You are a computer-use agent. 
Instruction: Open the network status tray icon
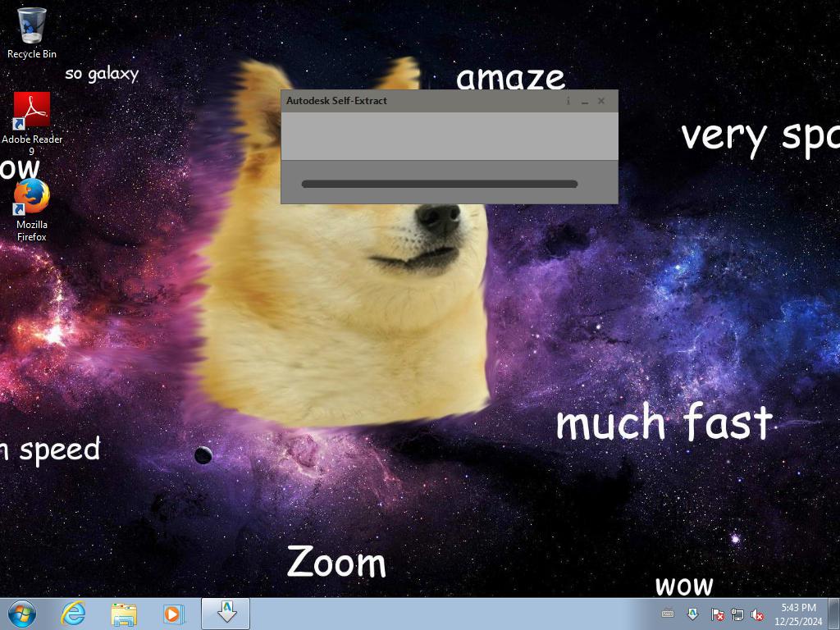click(x=737, y=614)
